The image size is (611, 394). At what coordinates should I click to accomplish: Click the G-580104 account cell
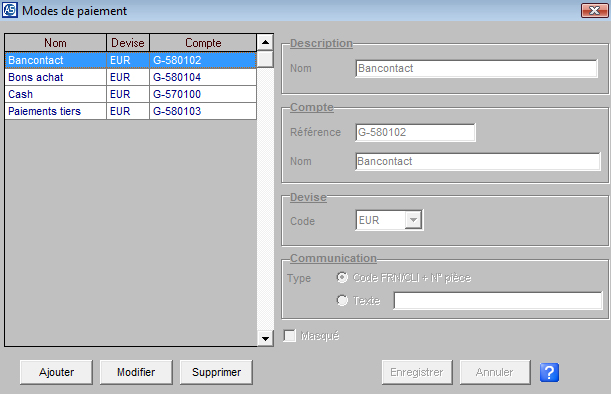pyautogui.click(x=203, y=77)
